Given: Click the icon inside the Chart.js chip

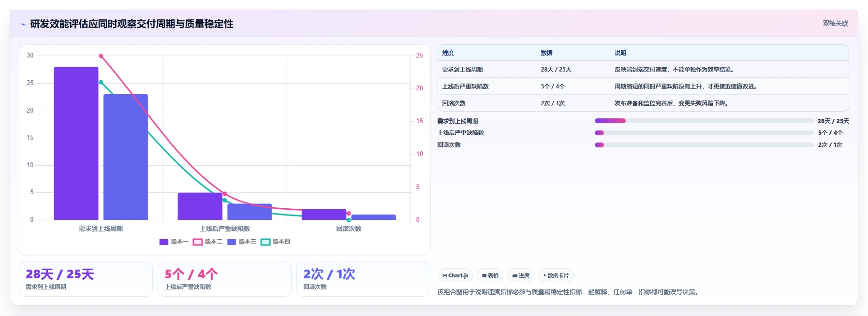Looking at the screenshot, I should (x=444, y=276).
